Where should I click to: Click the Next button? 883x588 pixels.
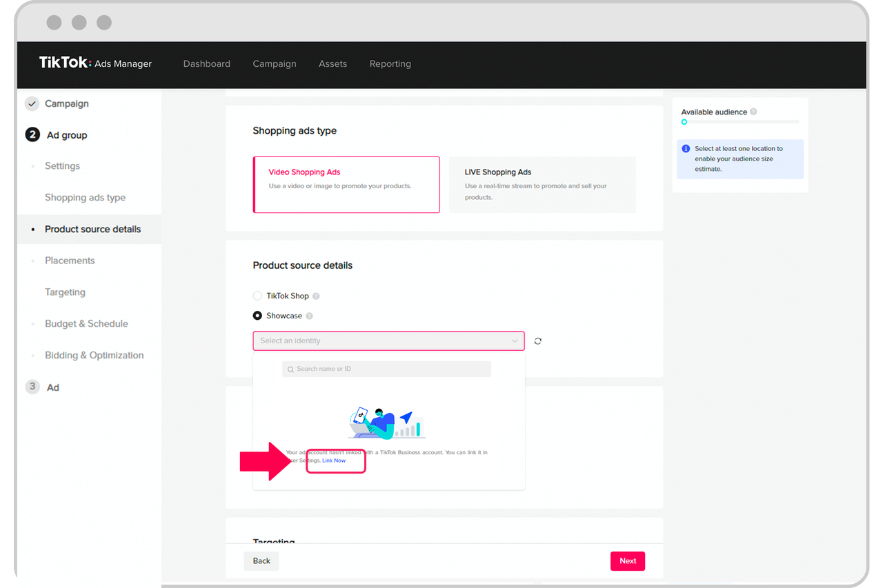[628, 561]
